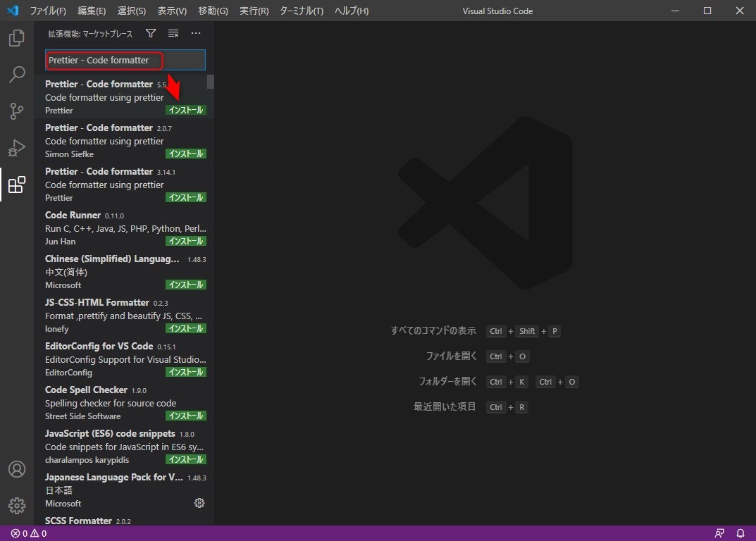Click publisher name charalampos karypidis
Image resolution: width=756 pixels, height=541 pixels.
(87, 460)
